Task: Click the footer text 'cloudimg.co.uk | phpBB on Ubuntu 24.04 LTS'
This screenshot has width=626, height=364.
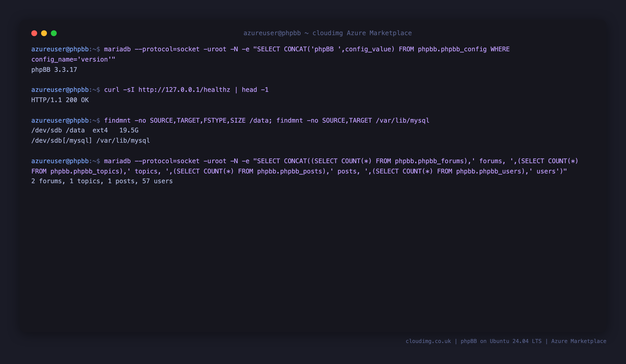Action: 473,341
